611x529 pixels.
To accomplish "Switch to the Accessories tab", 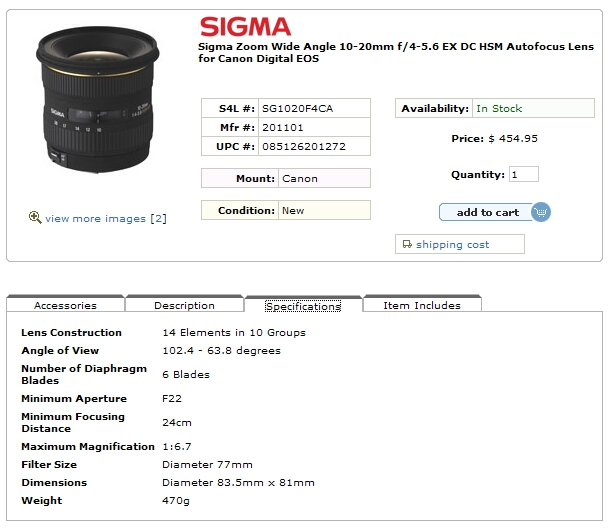I will [65, 305].
